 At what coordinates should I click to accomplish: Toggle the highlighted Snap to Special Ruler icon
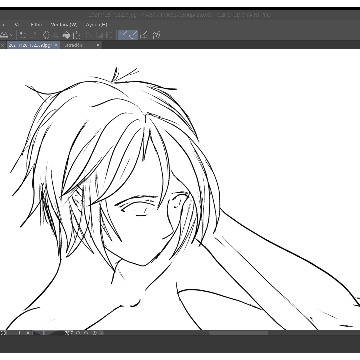133,35
